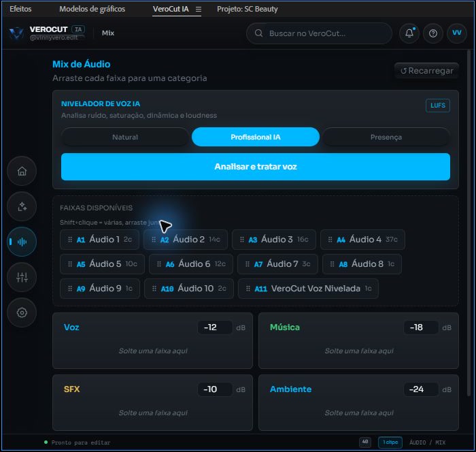
Task: Click the Recarregar button
Action: pyautogui.click(x=426, y=71)
